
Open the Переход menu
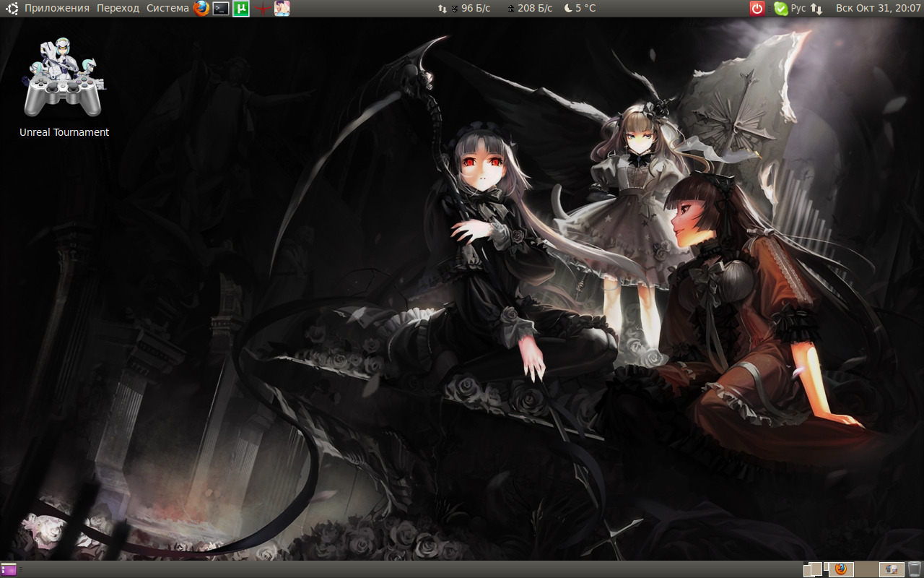pos(118,8)
